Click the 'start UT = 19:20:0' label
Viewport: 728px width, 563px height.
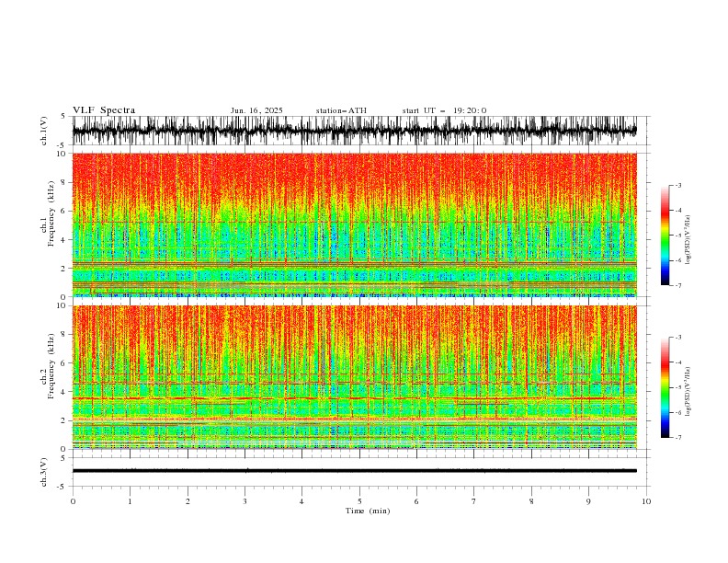tap(444, 110)
